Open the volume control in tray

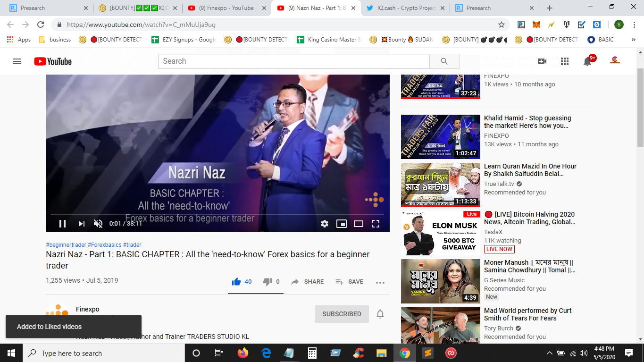click(584, 353)
